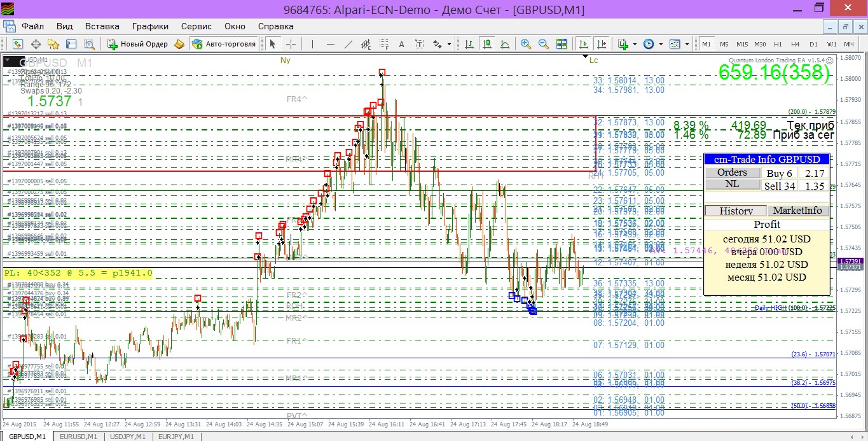Click the chart templates icon
The height and width of the screenshot is (441, 868).
pos(675,44)
